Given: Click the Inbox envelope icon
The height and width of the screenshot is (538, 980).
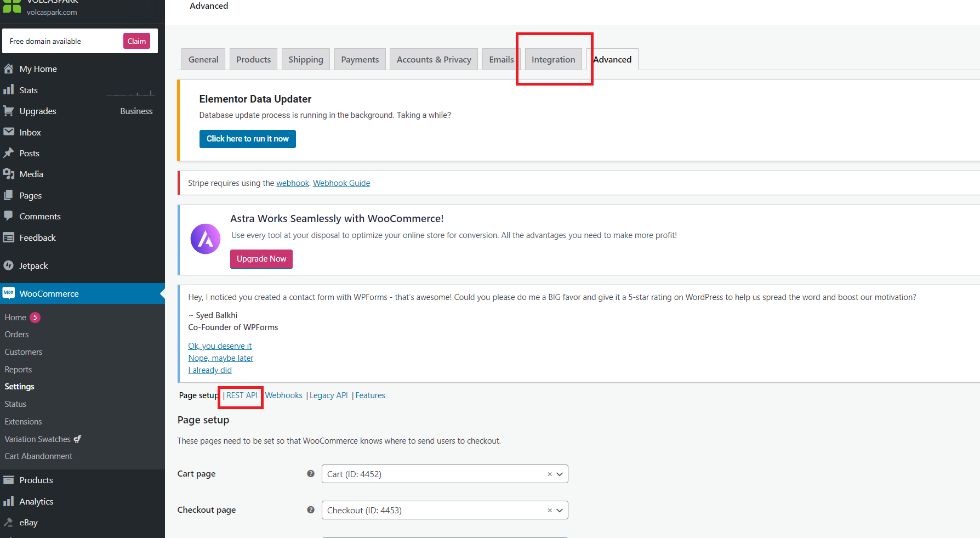Looking at the screenshot, I should coord(9,132).
